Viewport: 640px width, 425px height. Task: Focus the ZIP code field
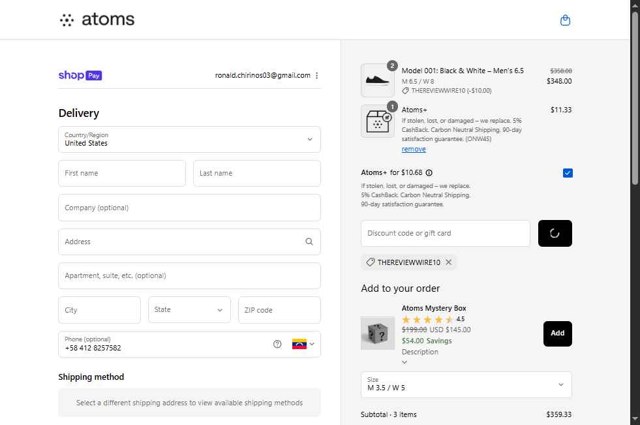pos(279,310)
